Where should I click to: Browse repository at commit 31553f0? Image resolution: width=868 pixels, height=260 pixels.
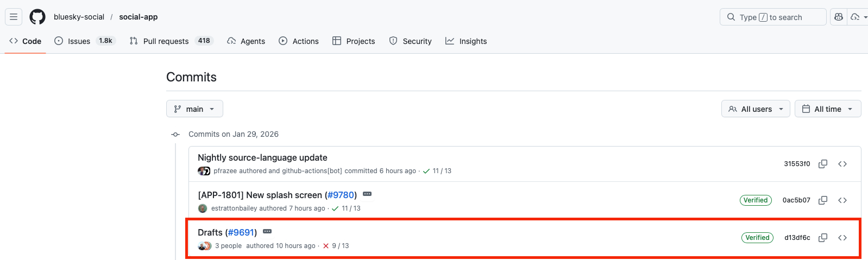tap(842, 164)
